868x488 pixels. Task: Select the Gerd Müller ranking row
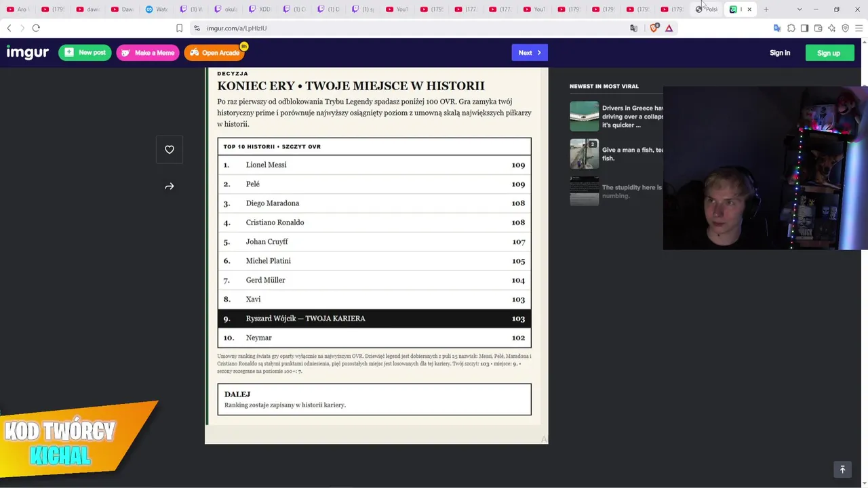pyautogui.click(x=374, y=280)
